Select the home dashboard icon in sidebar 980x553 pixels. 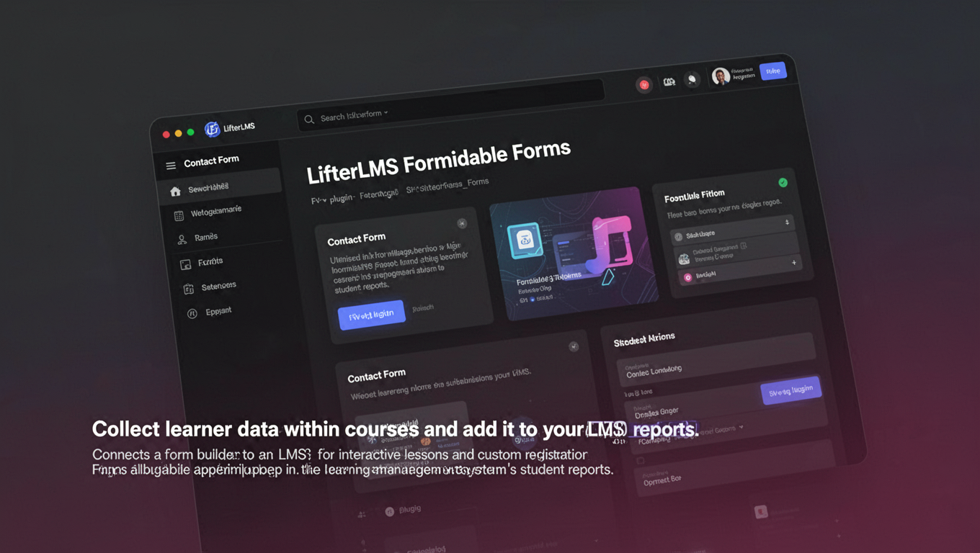(175, 191)
